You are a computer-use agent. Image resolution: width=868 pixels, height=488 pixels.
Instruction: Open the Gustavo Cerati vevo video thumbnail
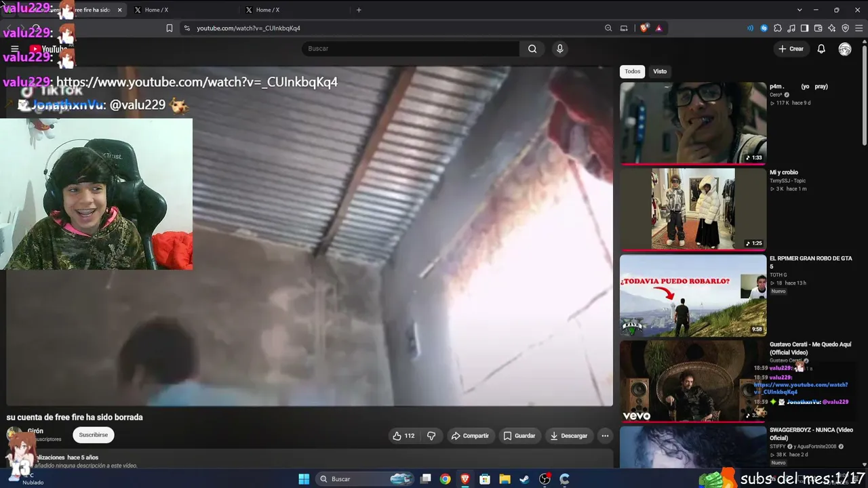pyautogui.click(x=693, y=381)
